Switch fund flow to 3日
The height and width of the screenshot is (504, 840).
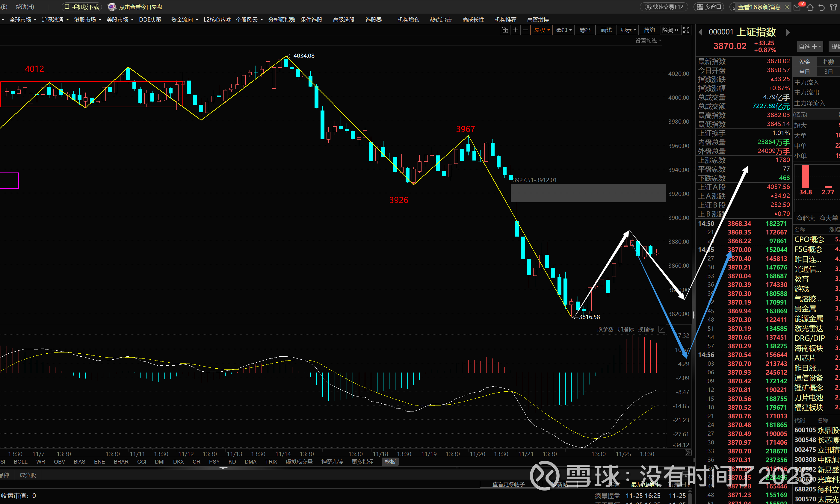pyautogui.click(x=828, y=72)
